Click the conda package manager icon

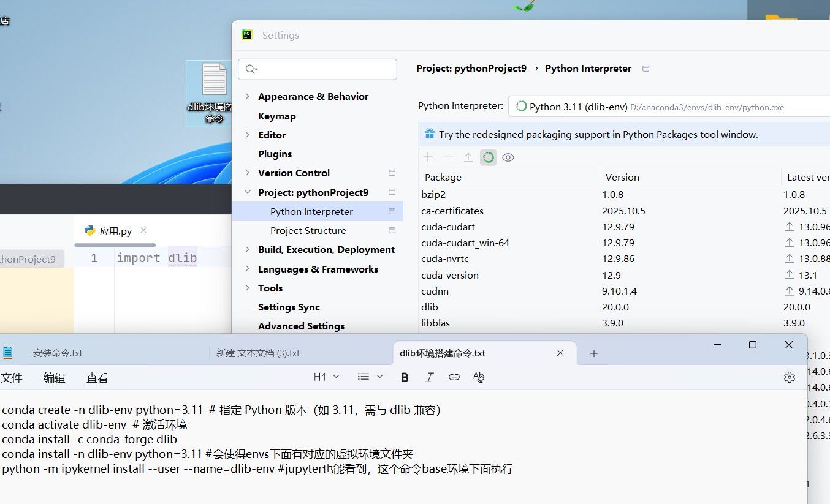488,157
